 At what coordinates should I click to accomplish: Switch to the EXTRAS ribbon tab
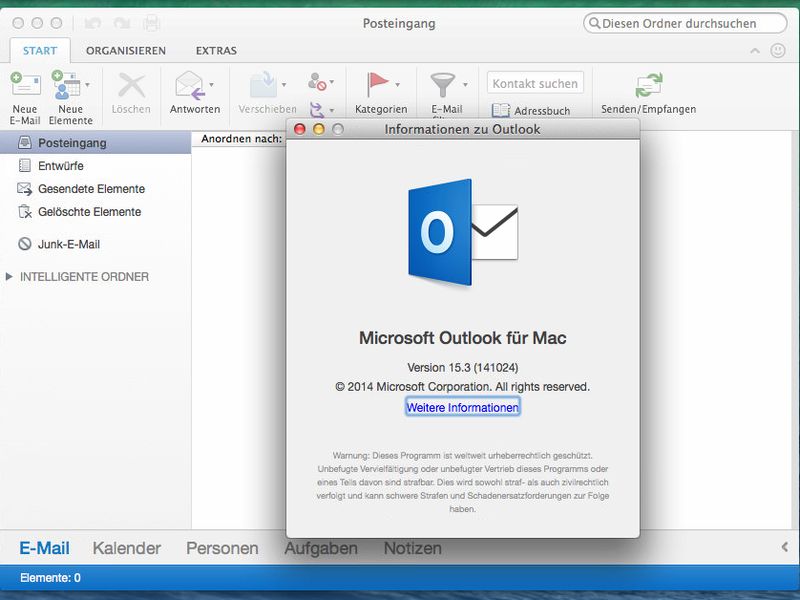coord(216,51)
